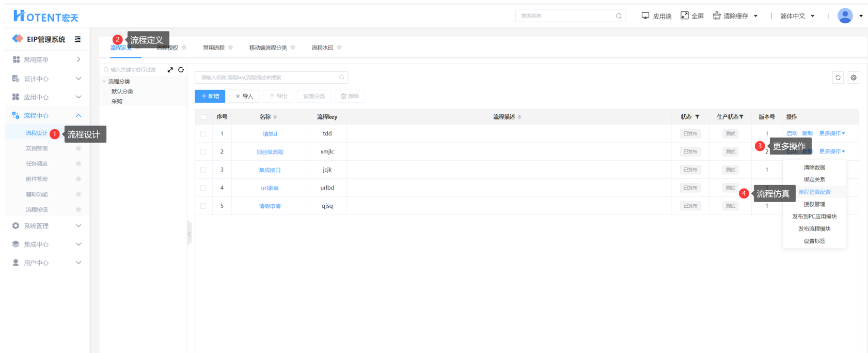This screenshot has height=353, width=868.
Task: Collapse the 流程中心 sidebar section
Action: [46, 116]
